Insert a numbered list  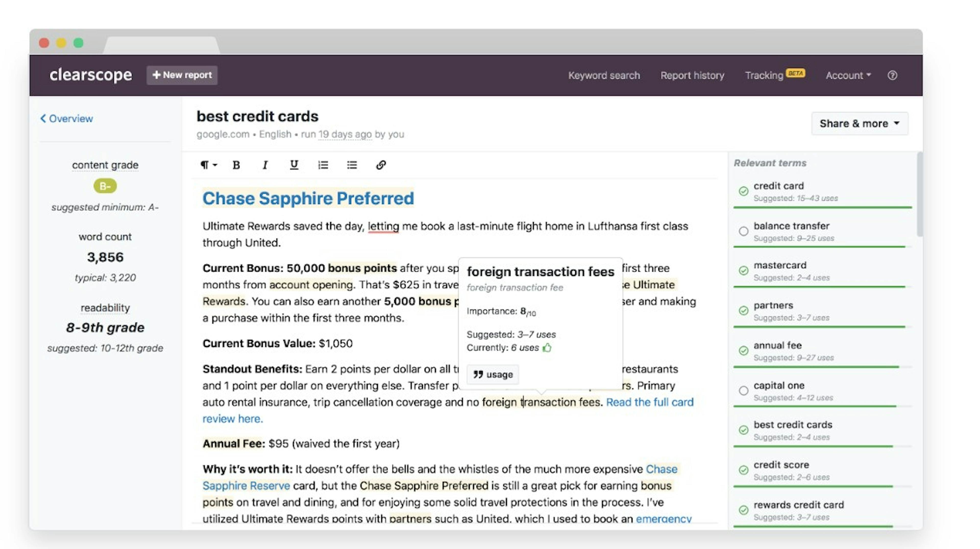click(323, 165)
